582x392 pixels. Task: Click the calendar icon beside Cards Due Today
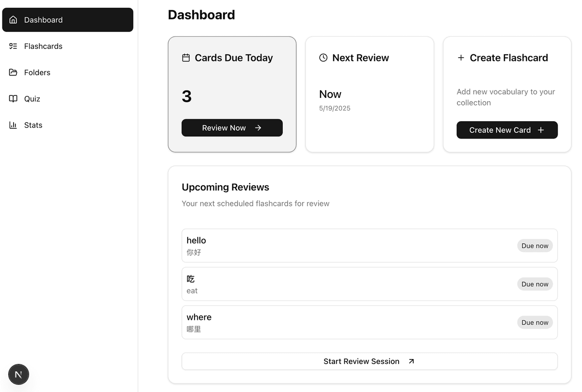coord(186,58)
